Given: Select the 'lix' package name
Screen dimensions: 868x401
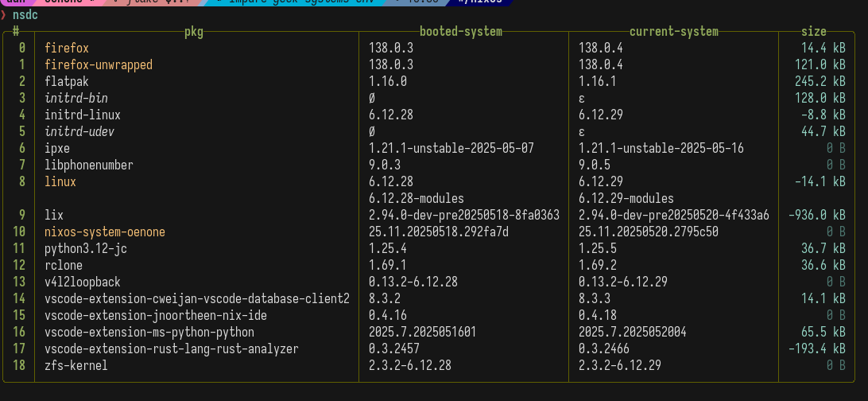Looking at the screenshot, I should tap(54, 215).
